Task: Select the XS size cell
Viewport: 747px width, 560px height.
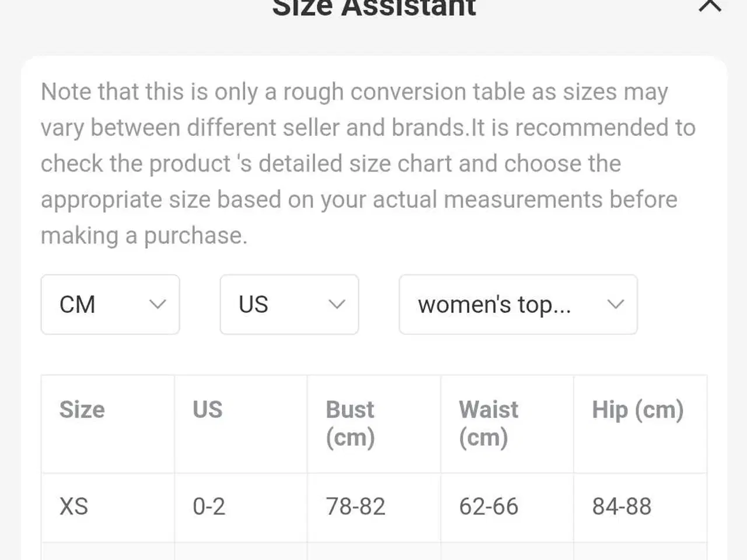Action: pos(74,506)
